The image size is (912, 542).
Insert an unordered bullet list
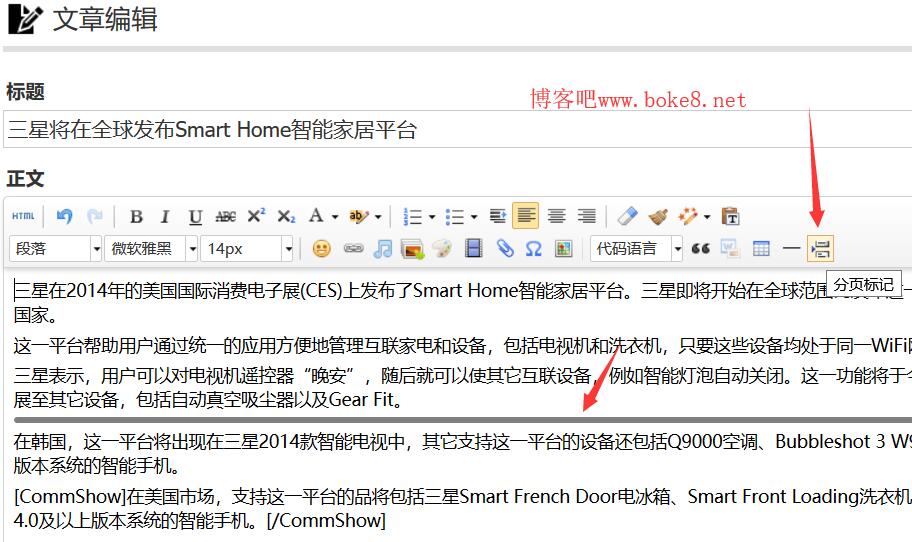tap(454, 216)
